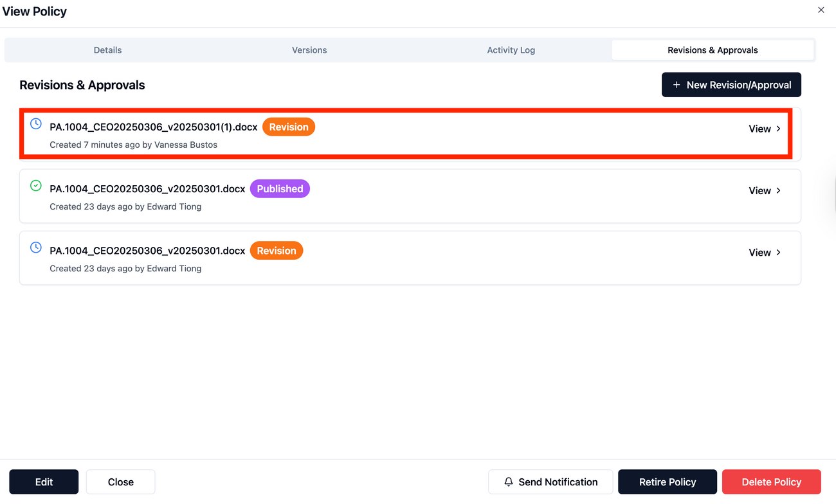Click the red Delete Policy button
The height and width of the screenshot is (504, 836).
click(771, 482)
